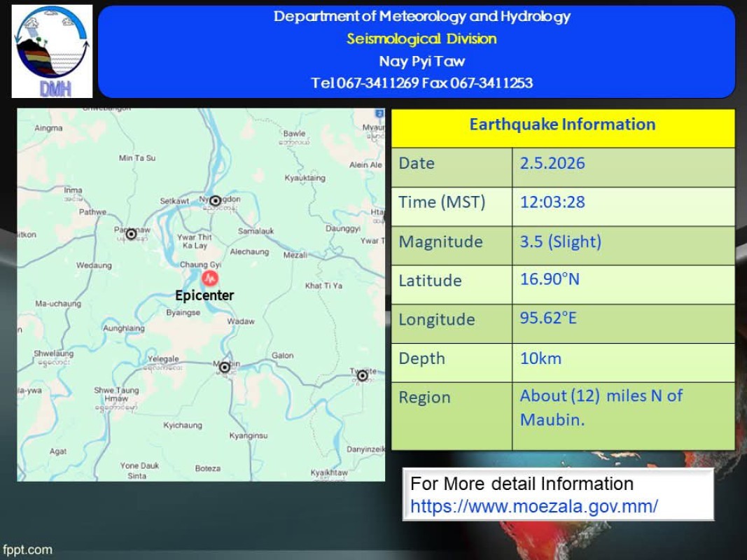Screen dimensions: 747x560
Task: Click the 'Epicenter' label on the map
Action: tap(204, 295)
